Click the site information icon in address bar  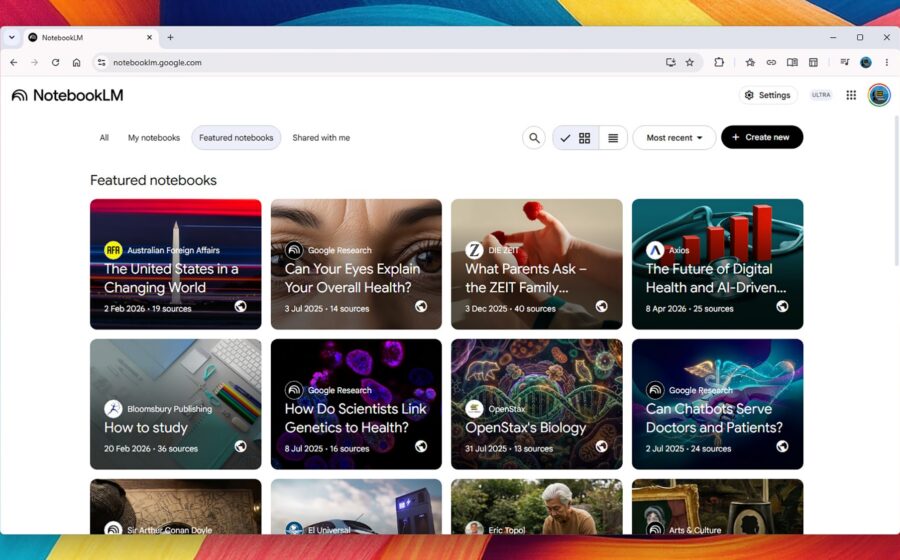(x=102, y=63)
